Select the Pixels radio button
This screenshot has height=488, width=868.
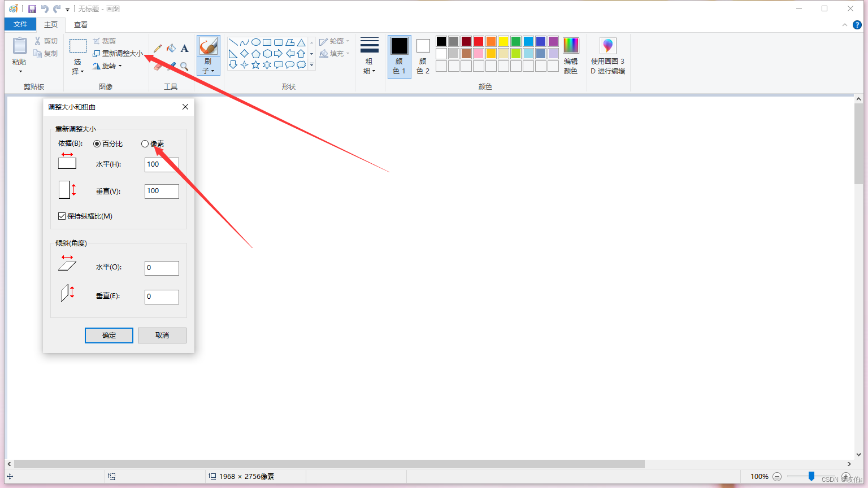click(145, 144)
